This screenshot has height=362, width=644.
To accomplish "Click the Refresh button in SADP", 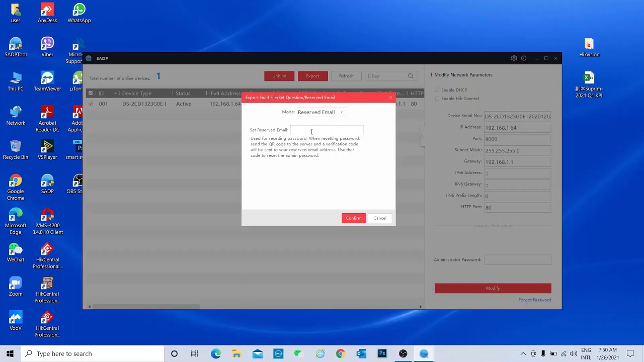I will (x=346, y=76).
